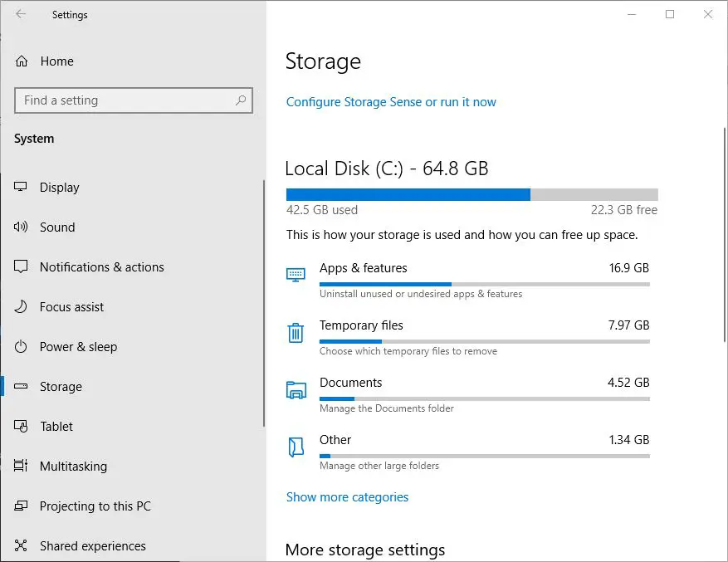Click the Focus assist moon icon
This screenshot has height=562, width=728.
tap(22, 307)
